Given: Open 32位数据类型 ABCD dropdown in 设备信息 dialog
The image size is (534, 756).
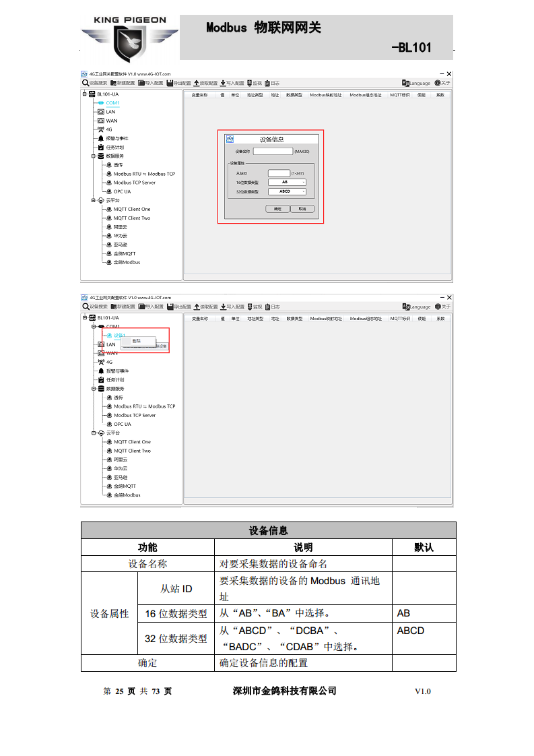Looking at the screenshot, I should tap(288, 191).
